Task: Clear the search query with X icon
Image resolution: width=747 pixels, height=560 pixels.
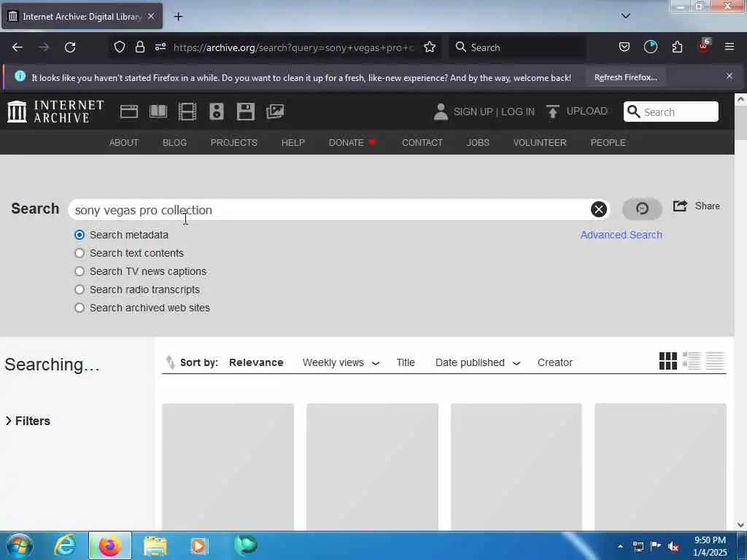Action: pyautogui.click(x=599, y=209)
